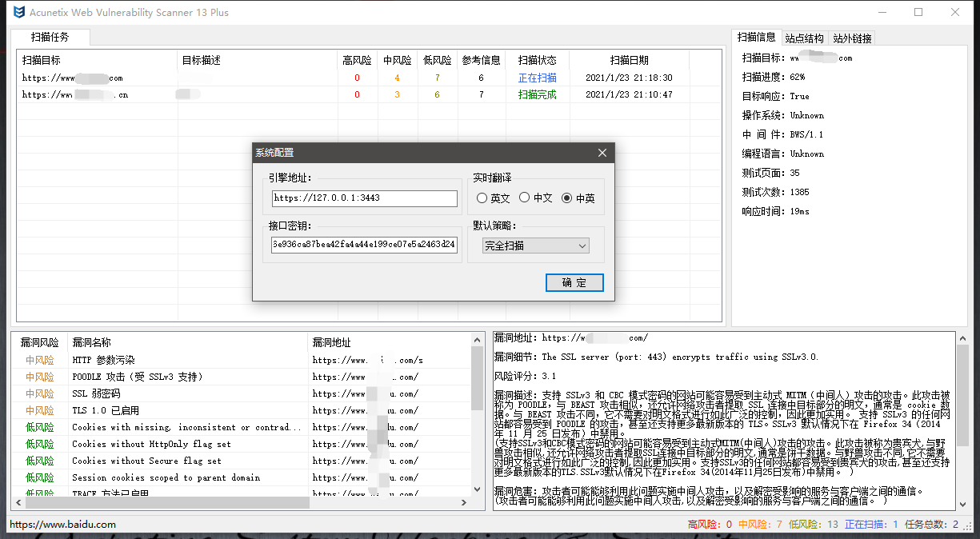Open the 站外链接 tab

point(852,38)
